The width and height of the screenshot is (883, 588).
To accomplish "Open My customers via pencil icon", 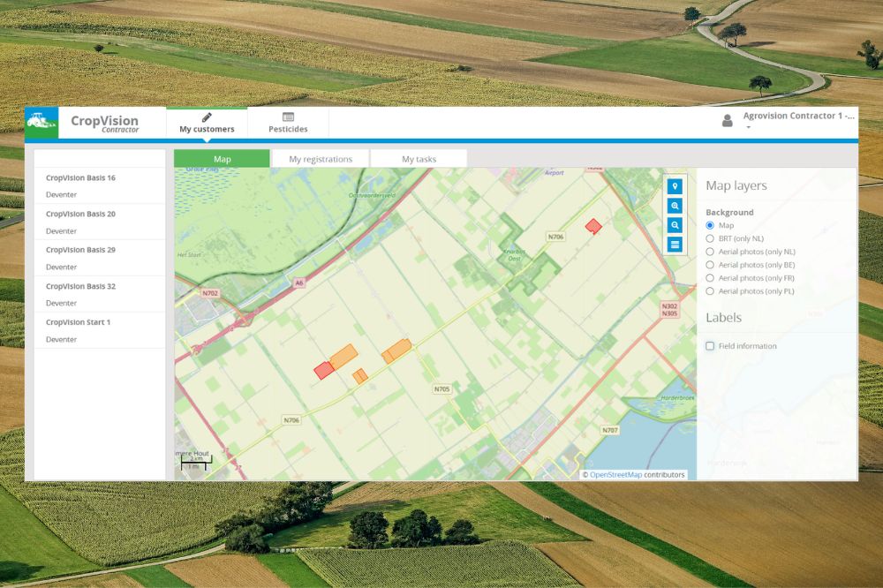I will [207, 117].
